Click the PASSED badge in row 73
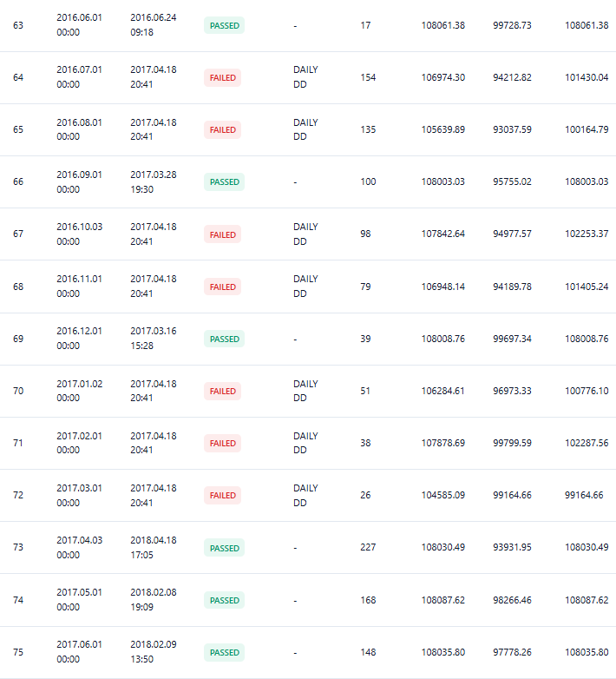Viewport: 616px width, 679px height. (224, 548)
